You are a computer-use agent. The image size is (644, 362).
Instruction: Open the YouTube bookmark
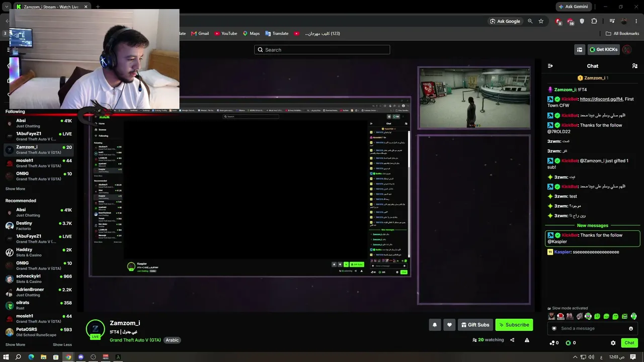click(x=225, y=34)
